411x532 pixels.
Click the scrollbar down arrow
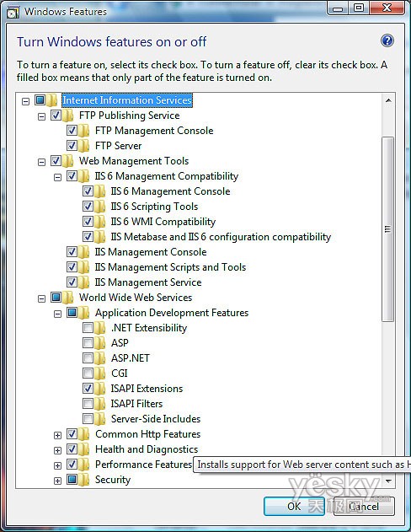pos(388,481)
